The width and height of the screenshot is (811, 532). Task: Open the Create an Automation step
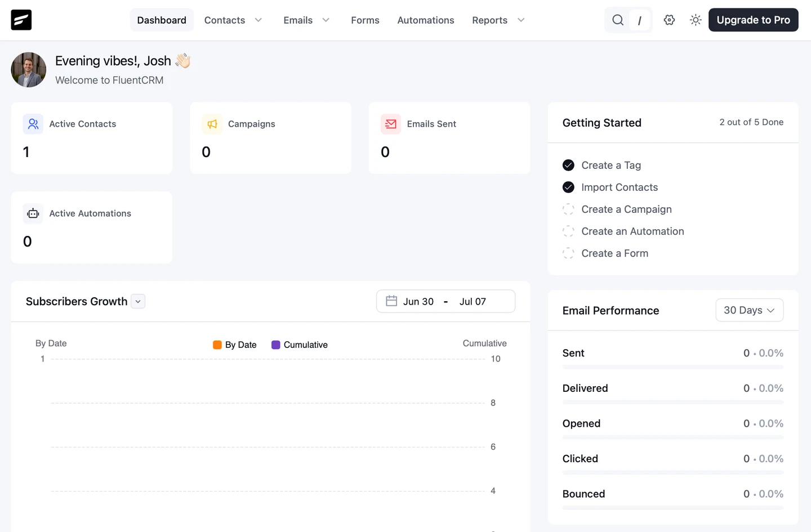[x=632, y=231]
